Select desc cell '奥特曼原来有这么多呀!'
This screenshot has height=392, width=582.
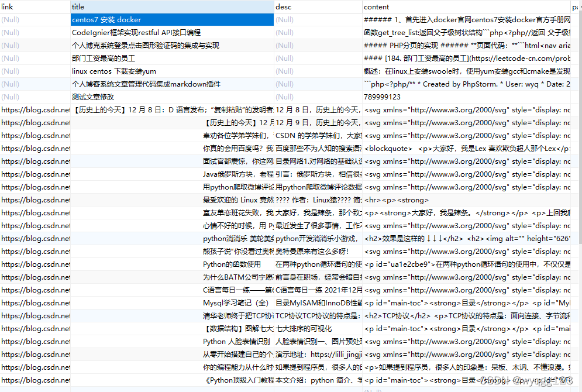(x=318, y=252)
